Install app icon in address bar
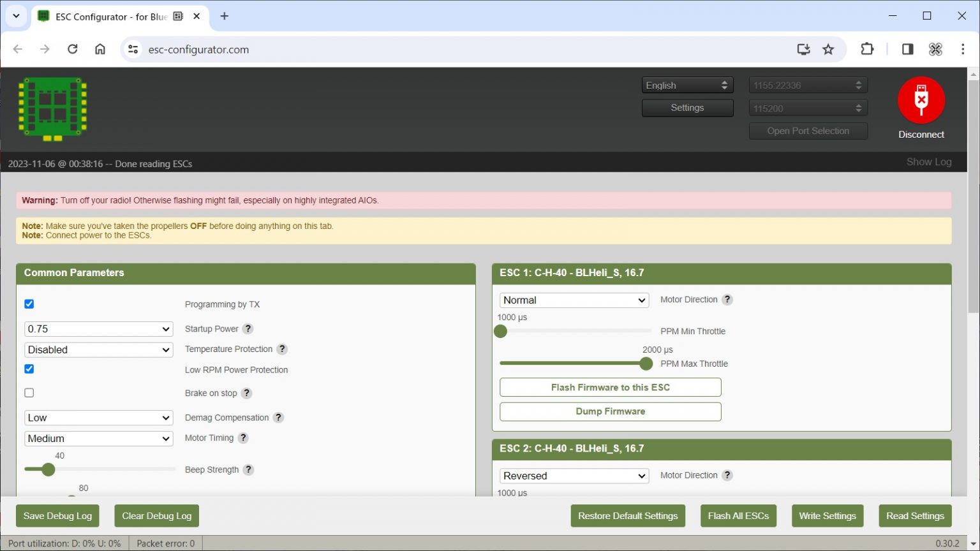980x551 pixels. 803,49
